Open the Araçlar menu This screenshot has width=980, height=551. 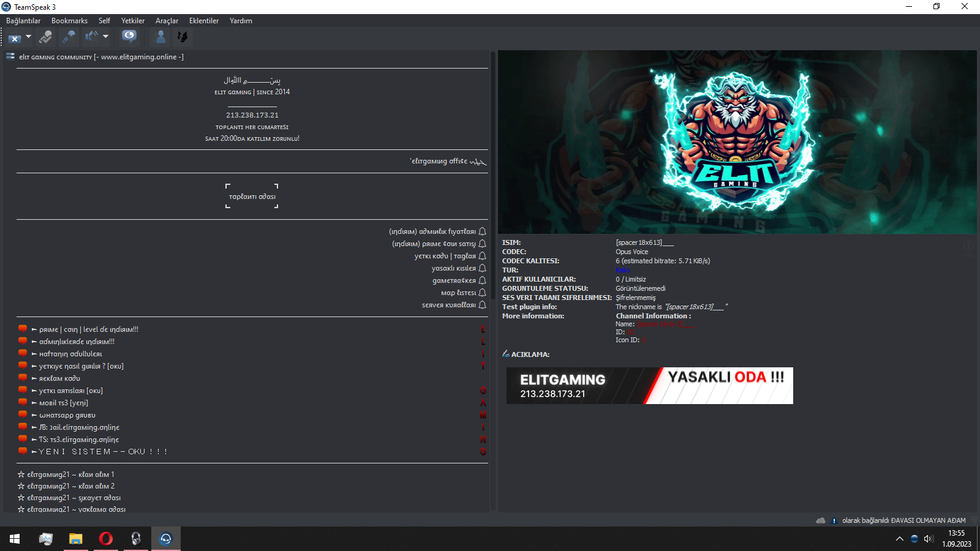(x=167, y=21)
